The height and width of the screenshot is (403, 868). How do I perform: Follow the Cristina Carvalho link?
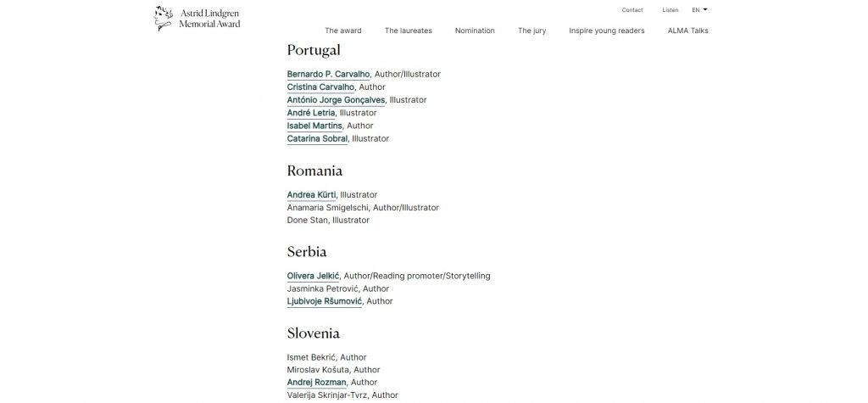click(x=320, y=87)
